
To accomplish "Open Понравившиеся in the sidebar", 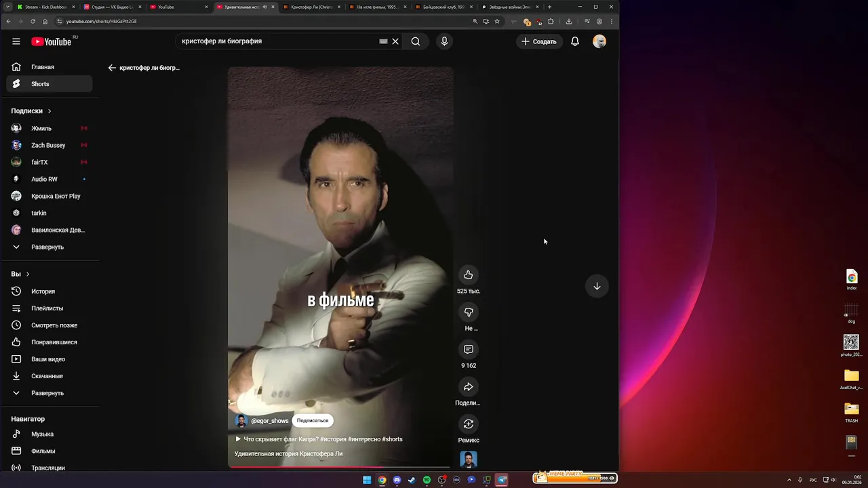I will pos(50,342).
